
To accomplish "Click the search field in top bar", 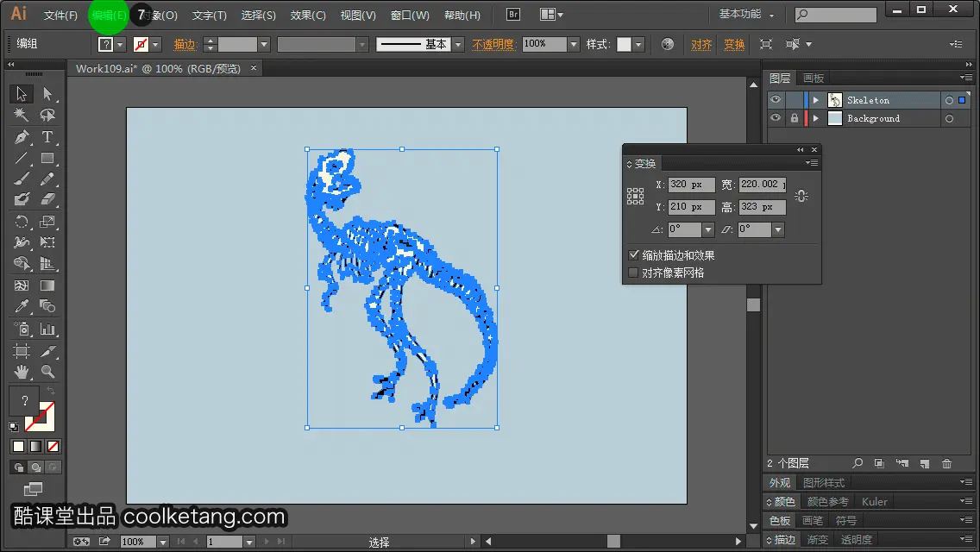I will (x=836, y=14).
